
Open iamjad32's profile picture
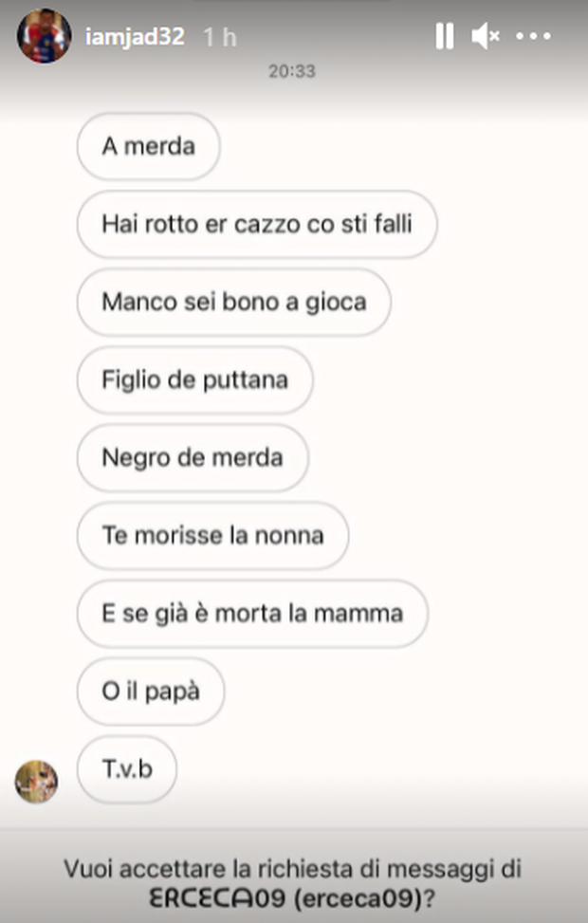pyautogui.click(x=44, y=36)
